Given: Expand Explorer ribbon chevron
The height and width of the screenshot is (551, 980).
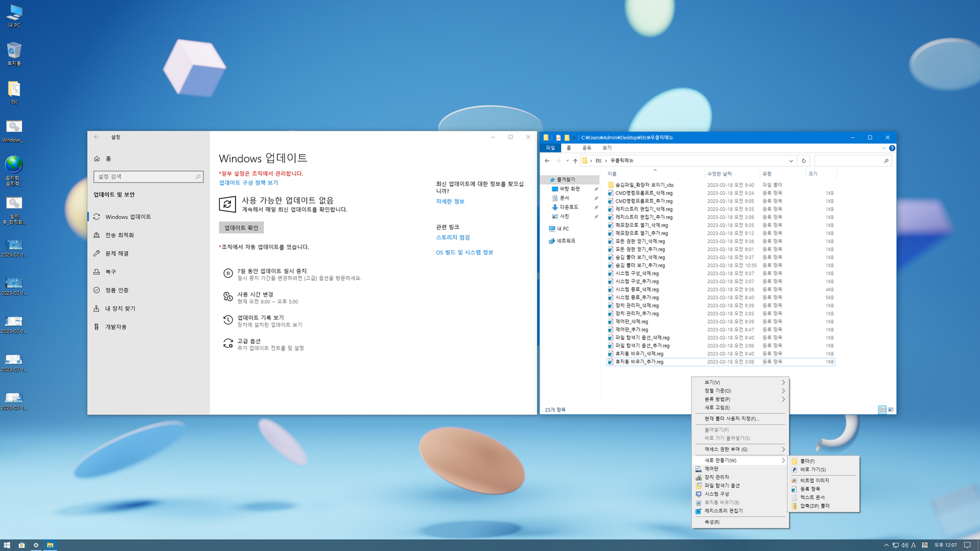Looking at the screenshot, I should 883,148.
